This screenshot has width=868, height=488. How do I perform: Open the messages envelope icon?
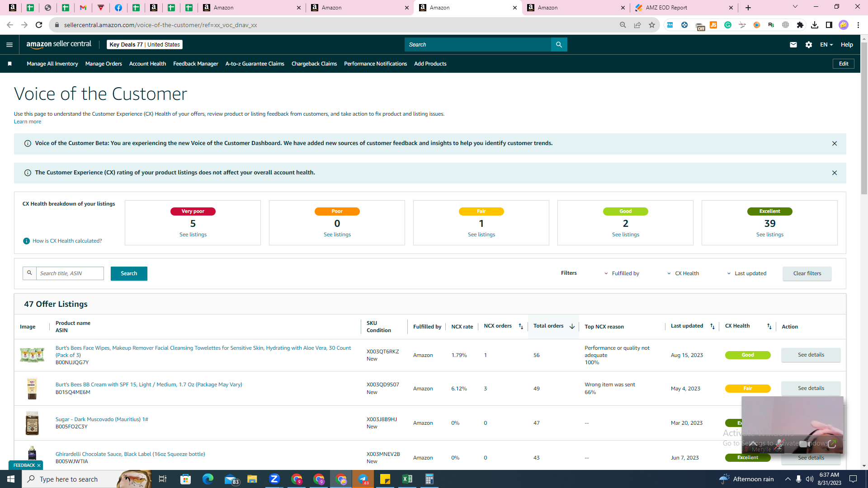coord(793,45)
